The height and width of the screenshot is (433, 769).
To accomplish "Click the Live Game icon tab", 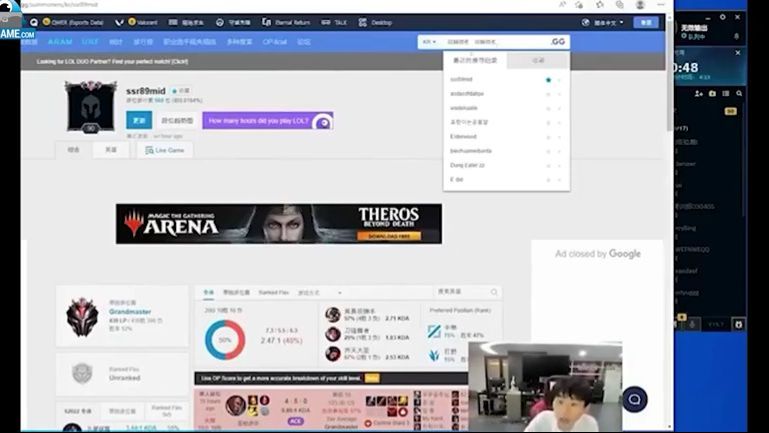I will coord(164,150).
